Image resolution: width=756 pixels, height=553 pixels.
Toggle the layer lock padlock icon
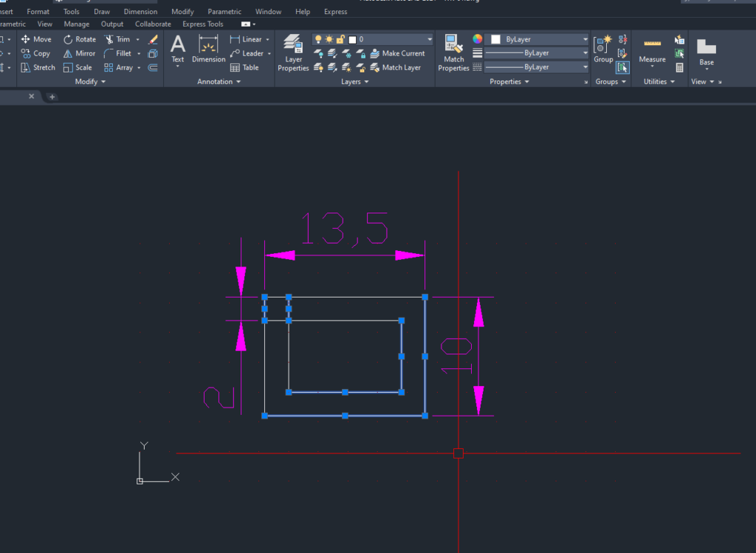pos(340,39)
